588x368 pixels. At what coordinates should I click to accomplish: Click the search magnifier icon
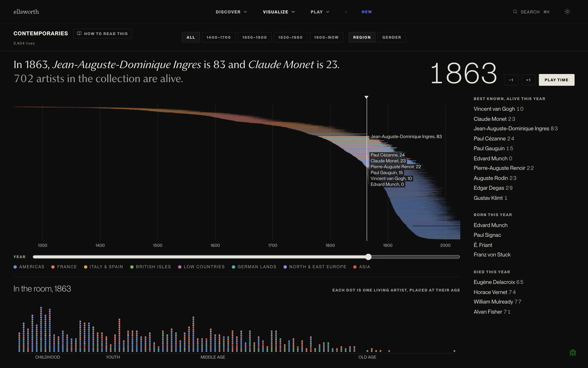(x=515, y=12)
